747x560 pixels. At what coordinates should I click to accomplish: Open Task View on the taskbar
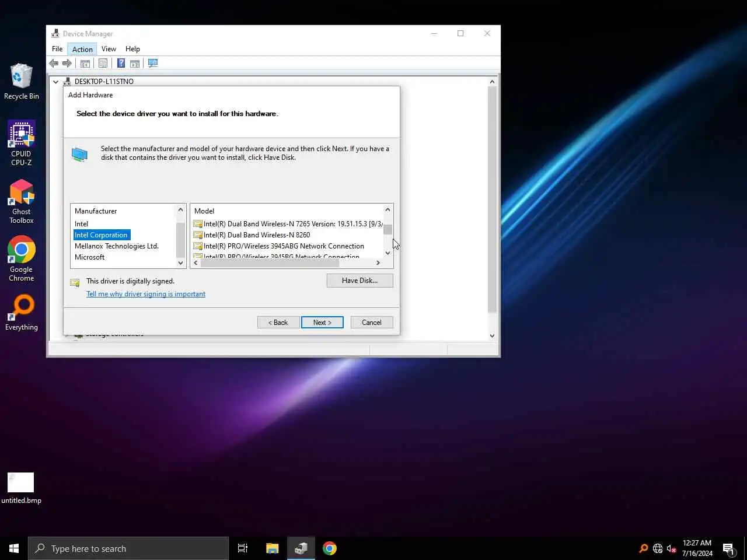click(x=243, y=548)
